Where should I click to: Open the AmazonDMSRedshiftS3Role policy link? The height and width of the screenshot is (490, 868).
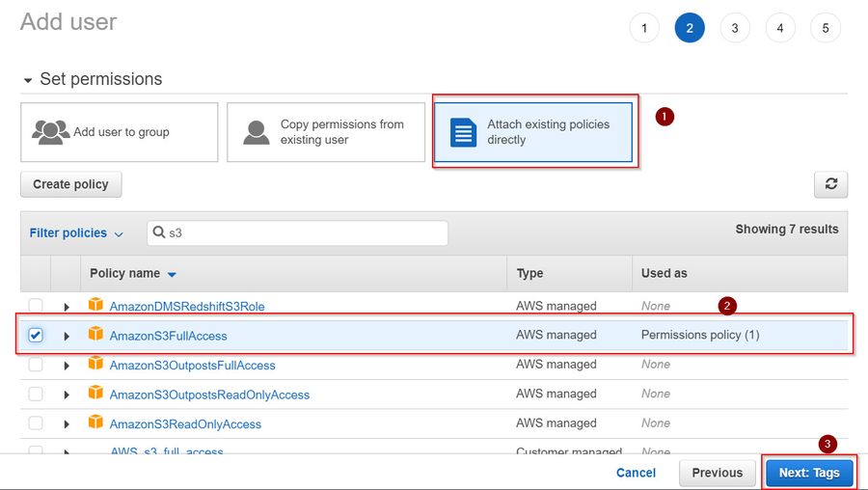tap(187, 306)
